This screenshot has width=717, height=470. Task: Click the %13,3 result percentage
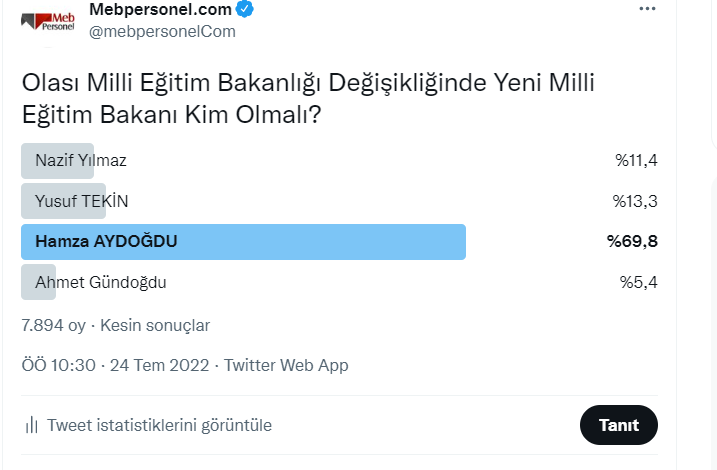point(635,201)
